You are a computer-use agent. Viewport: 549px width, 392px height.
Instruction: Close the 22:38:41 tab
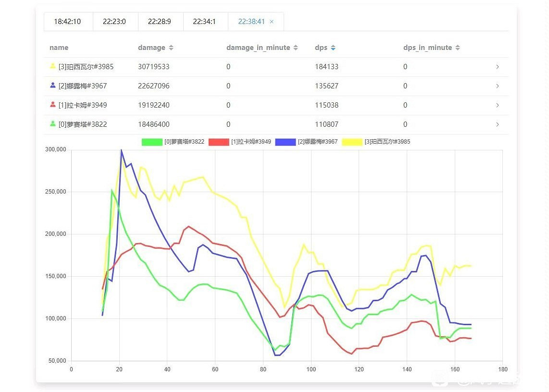pos(272,22)
